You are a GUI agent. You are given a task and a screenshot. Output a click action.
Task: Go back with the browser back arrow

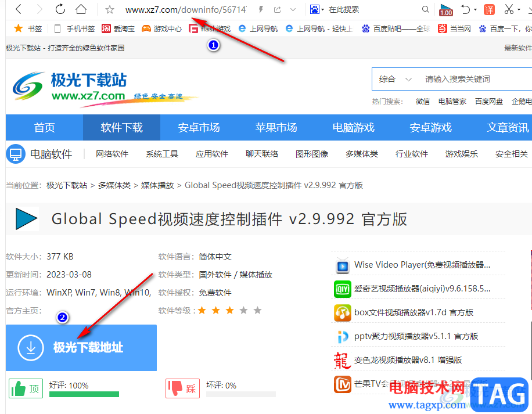click(19, 9)
